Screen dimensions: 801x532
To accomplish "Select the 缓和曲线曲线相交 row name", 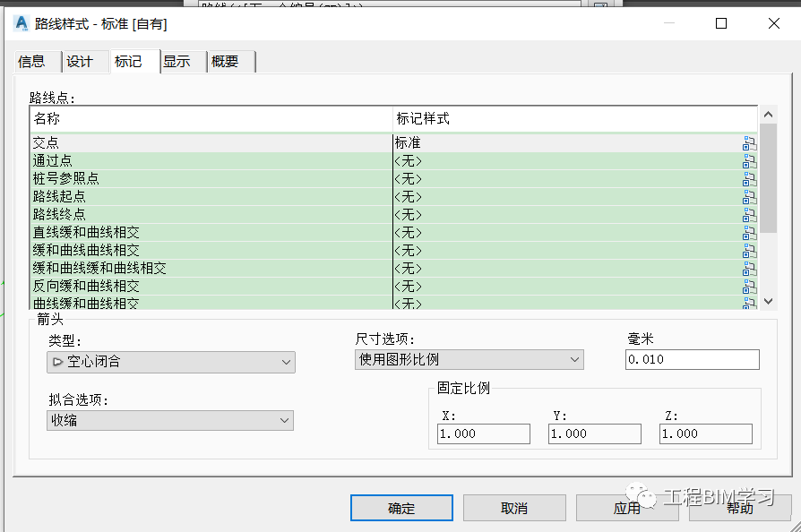I will pos(86,250).
